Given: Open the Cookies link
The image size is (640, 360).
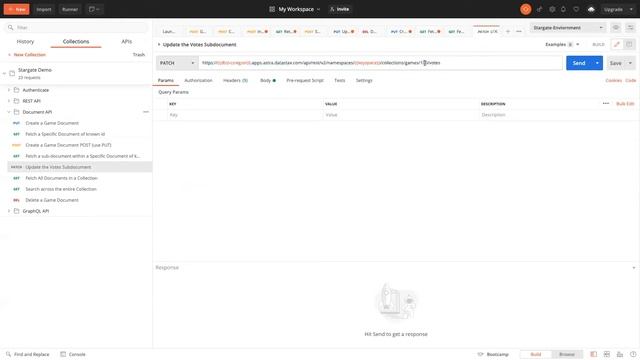Looking at the screenshot, I should [613, 80].
